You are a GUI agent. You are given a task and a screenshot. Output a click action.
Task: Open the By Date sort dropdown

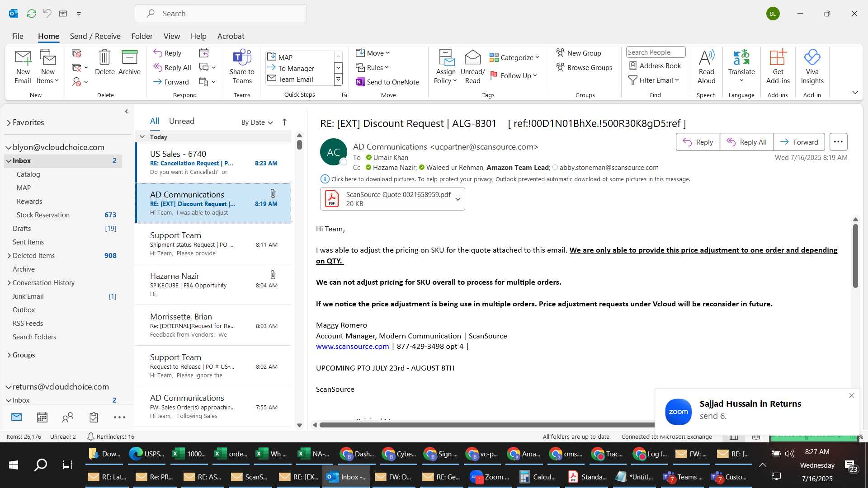coord(257,122)
